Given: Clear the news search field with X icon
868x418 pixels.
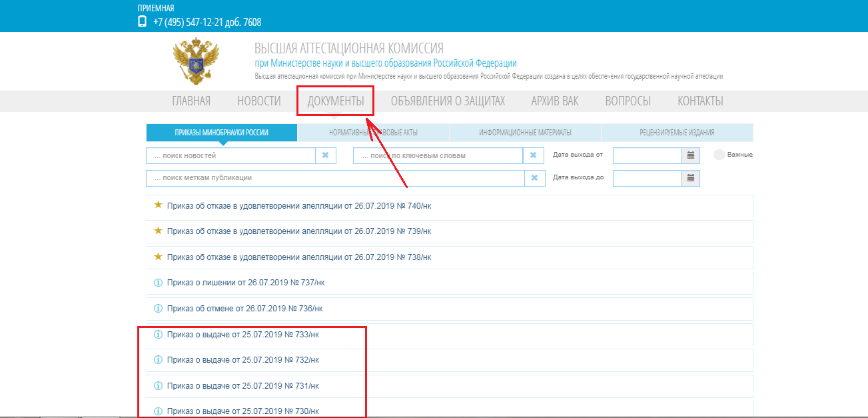Looking at the screenshot, I should click(325, 155).
